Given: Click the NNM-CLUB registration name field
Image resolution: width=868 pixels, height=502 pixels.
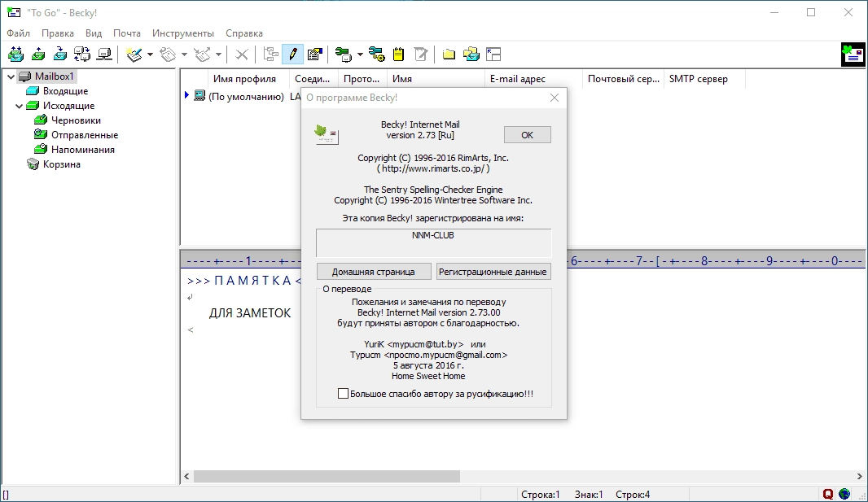Looking at the screenshot, I should [433, 242].
